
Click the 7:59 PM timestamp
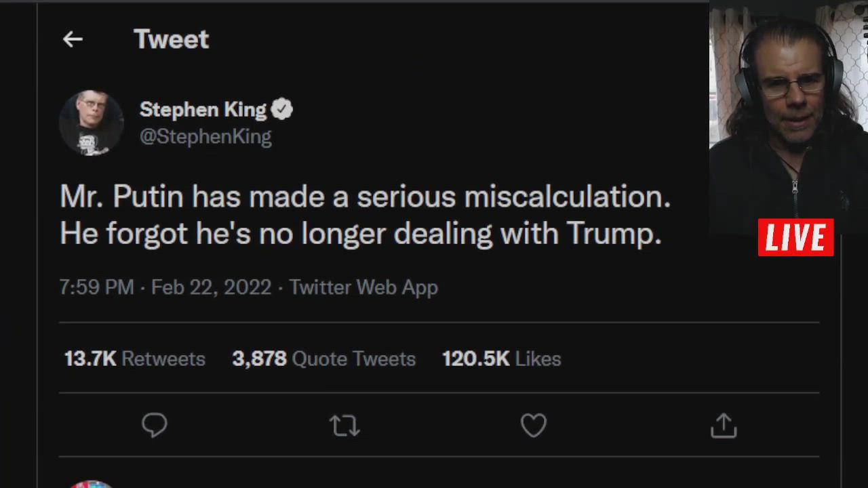pos(96,287)
